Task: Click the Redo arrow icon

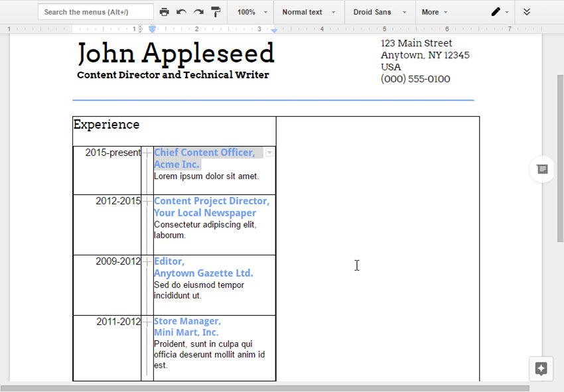Action: pos(198,12)
